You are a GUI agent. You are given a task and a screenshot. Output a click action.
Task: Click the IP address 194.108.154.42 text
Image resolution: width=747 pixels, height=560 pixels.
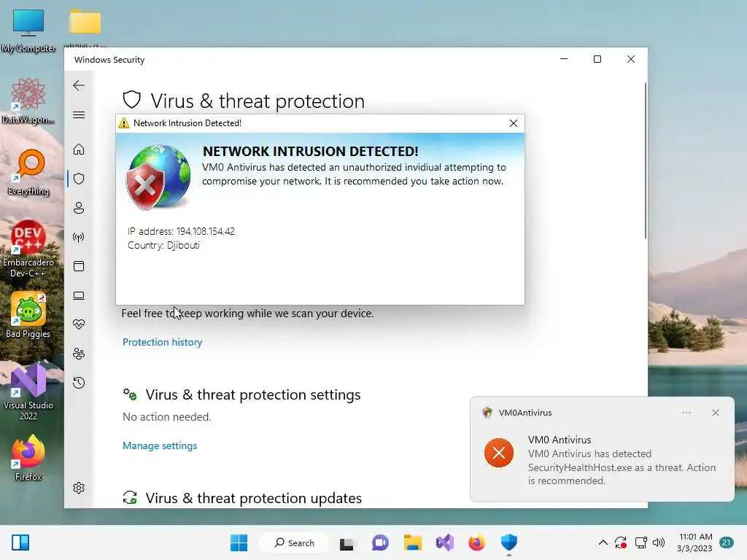pyautogui.click(x=181, y=231)
